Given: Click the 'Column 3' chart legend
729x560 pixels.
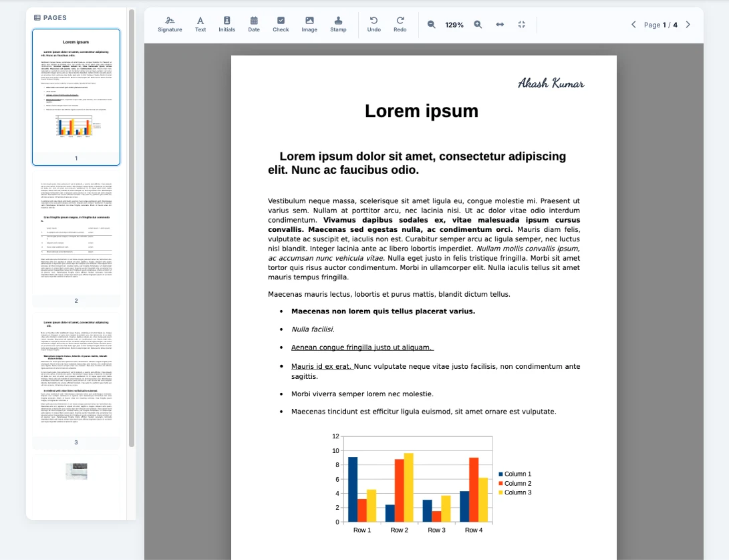Looking at the screenshot, I should (515, 493).
